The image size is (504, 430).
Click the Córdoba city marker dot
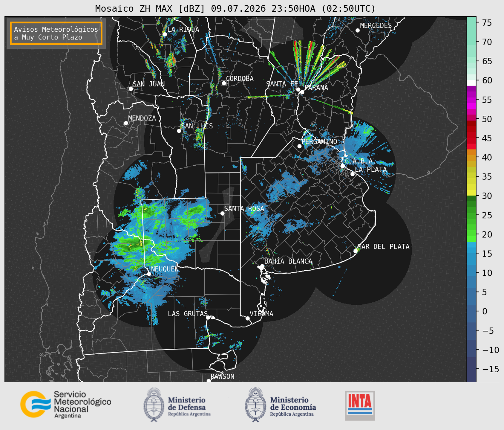tap(224, 83)
